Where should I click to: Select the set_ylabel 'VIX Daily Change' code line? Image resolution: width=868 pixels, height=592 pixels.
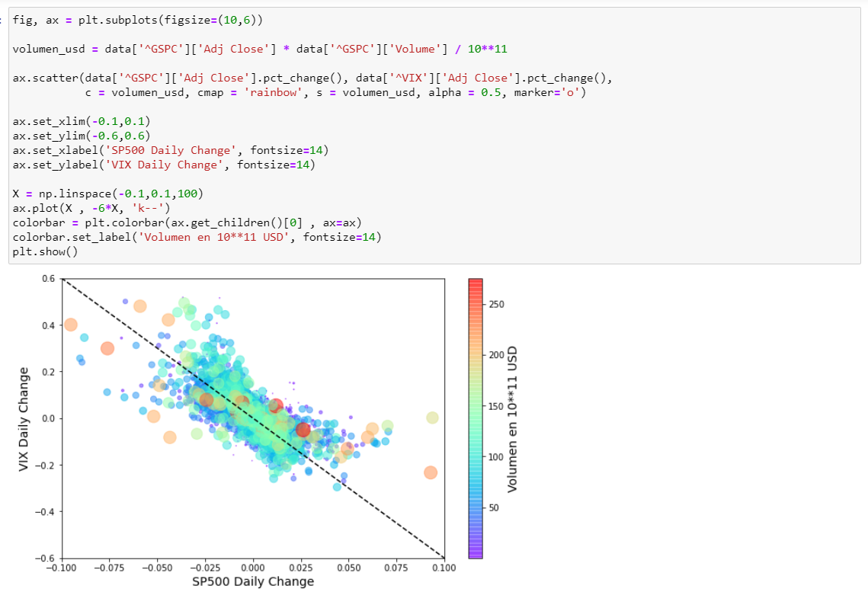pyautogui.click(x=164, y=165)
